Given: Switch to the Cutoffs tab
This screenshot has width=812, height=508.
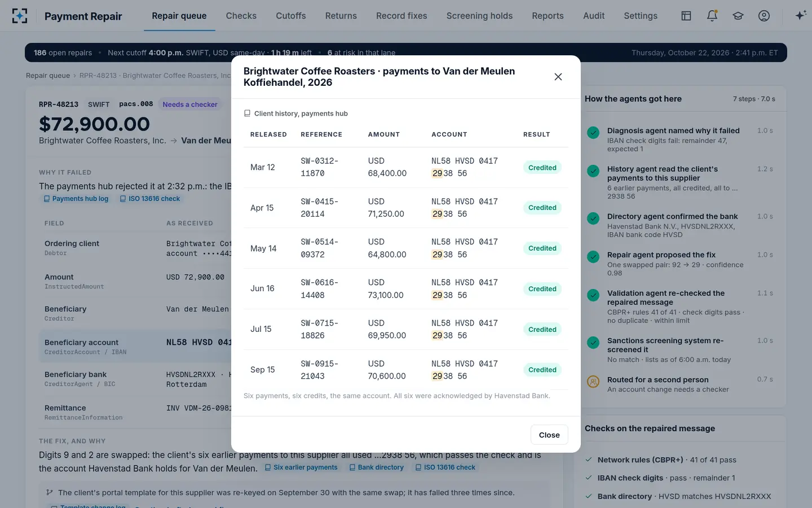Looking at the screenshot, I should [291, 16].
